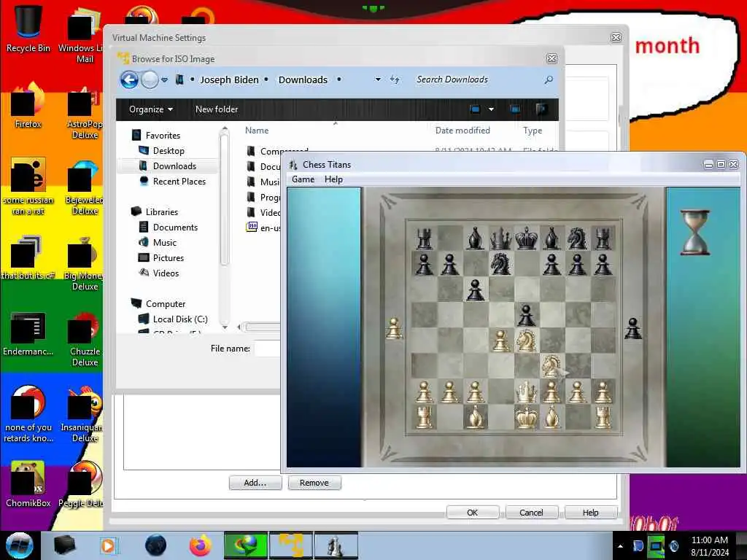Open the ChomikBox desktop icon

(28, 483)
